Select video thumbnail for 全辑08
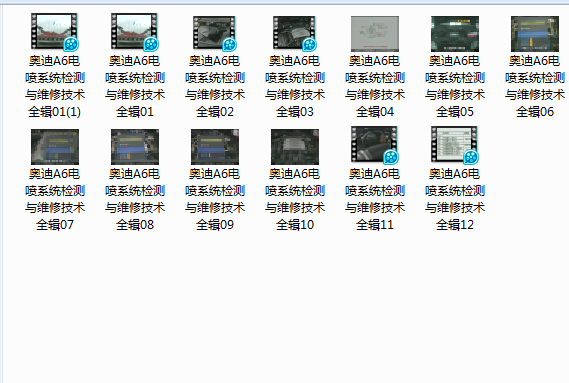569x383 pixels. point(135,147)
